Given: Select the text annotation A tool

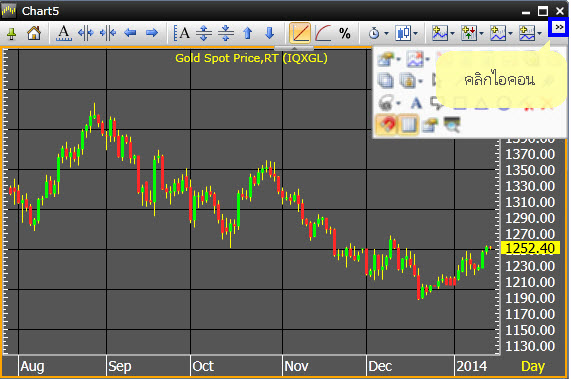Looking at the screenshot, I should [416, 103].
